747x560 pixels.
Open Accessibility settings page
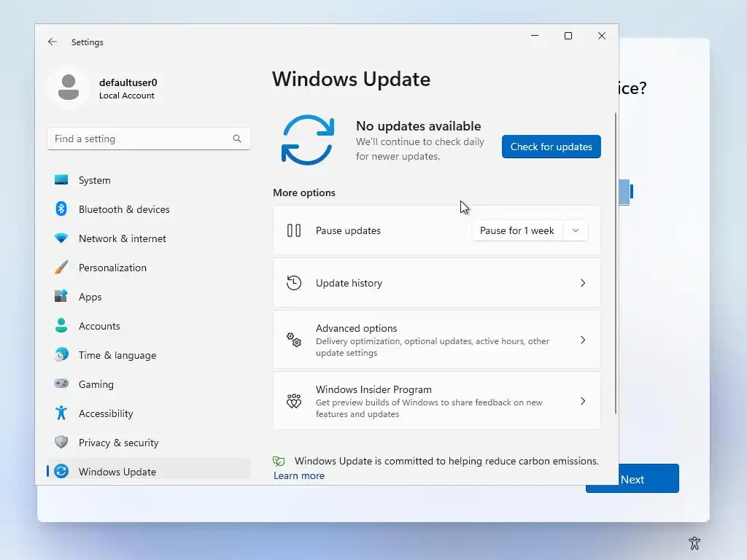pos(149,413)
